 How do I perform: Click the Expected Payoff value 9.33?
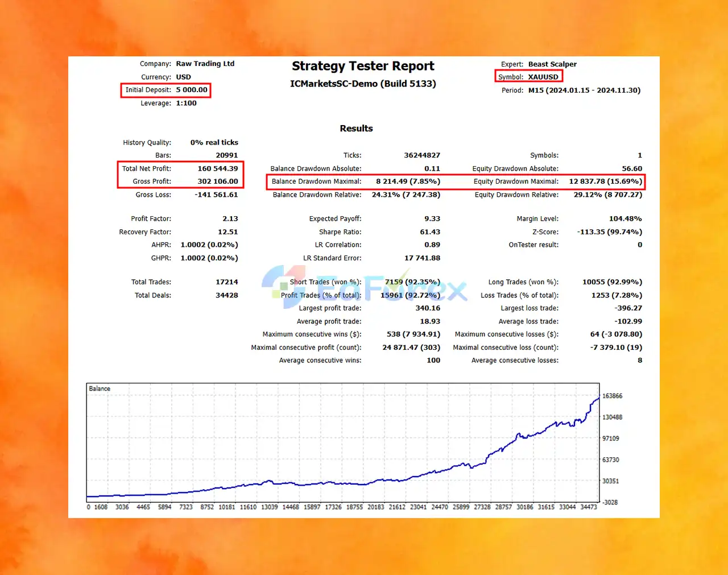click(x=432, y=219)
